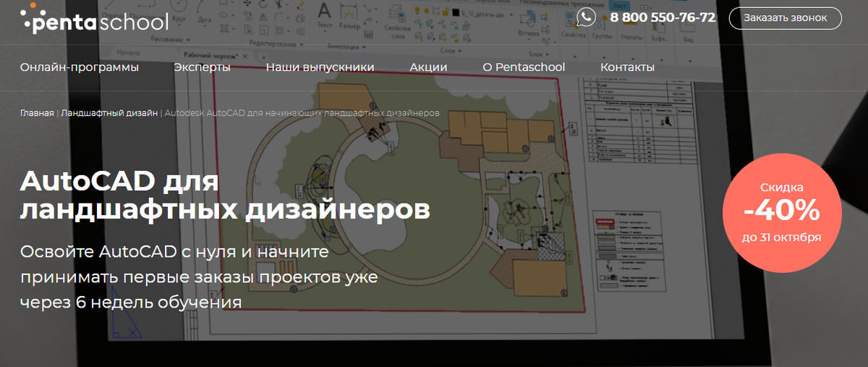Select the Autodesk AutoCAD для начинающих breadcrumb text
Screen dimensions: 868x367
click(302, 114)
